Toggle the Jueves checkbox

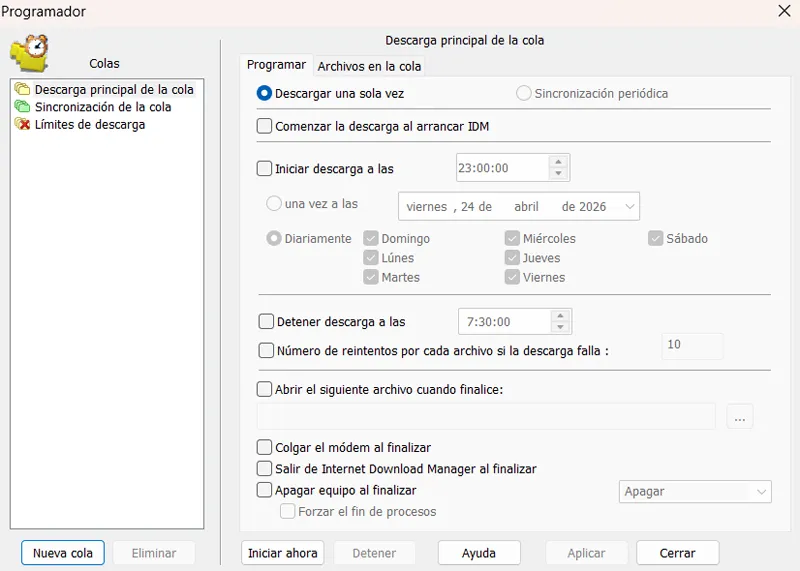[x=512, y=258]
